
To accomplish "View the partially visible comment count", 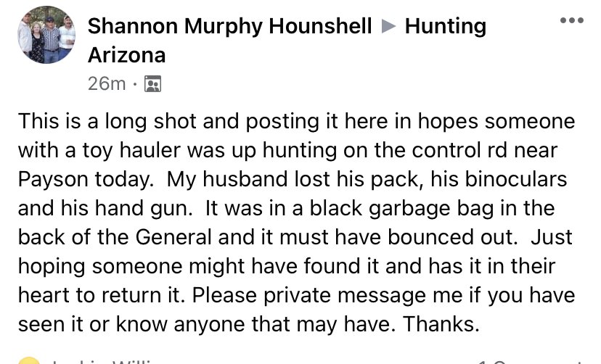I will point(531,361).
